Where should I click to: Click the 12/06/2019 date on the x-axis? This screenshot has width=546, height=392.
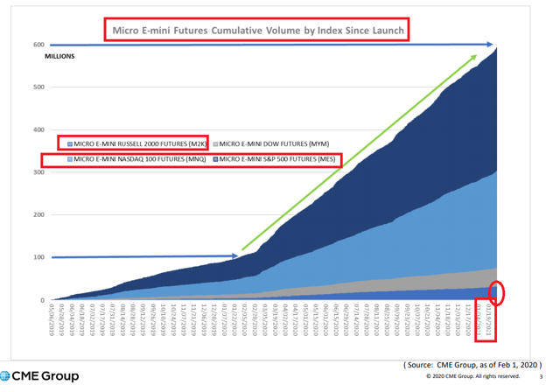[x=204, y=320]
